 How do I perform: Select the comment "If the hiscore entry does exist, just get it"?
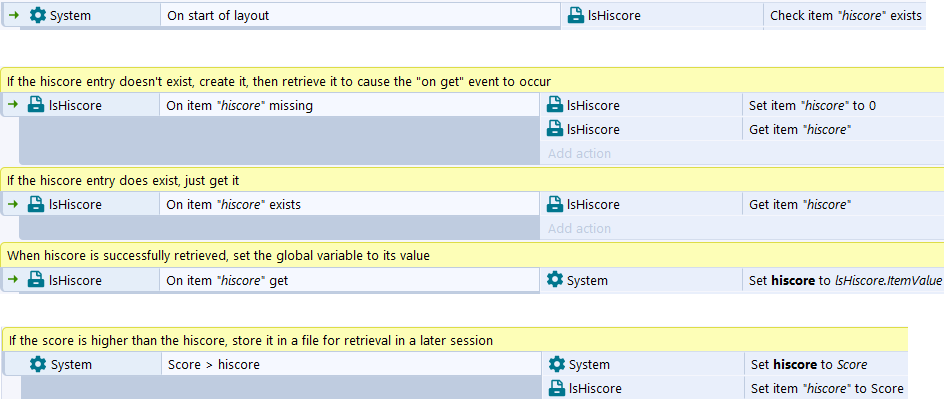(472, 180)
